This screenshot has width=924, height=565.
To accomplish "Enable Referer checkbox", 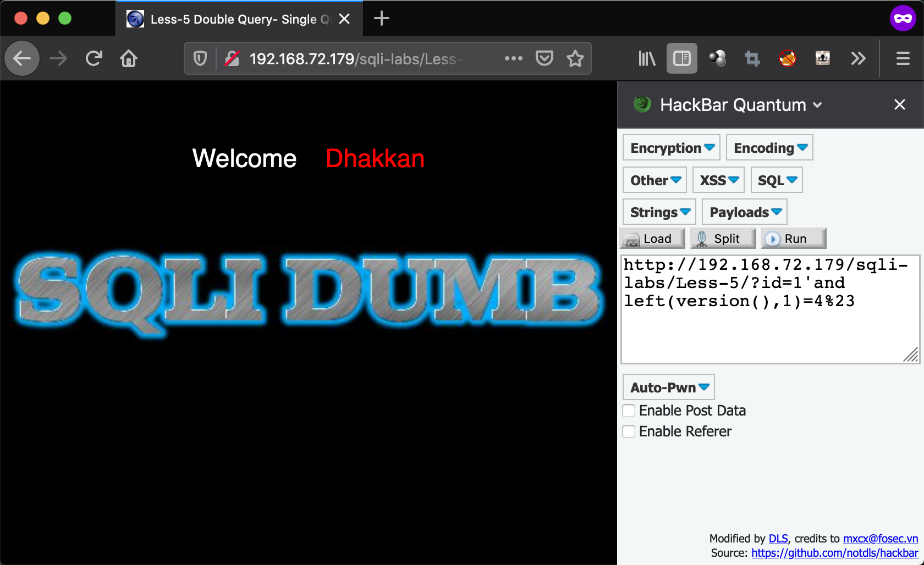I will coord(629,431).
